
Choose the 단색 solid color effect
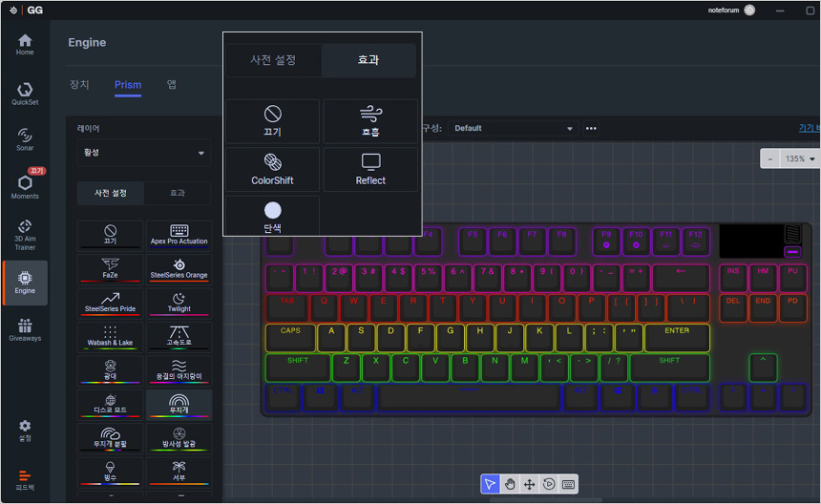tap(272, 216)
